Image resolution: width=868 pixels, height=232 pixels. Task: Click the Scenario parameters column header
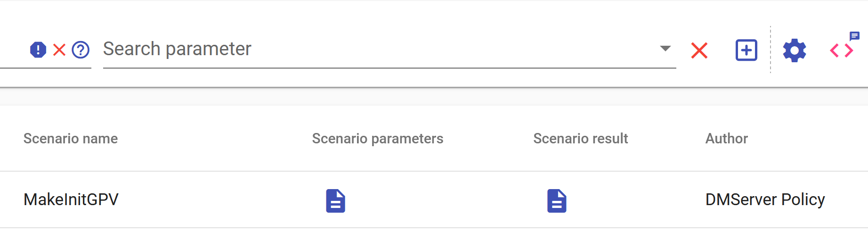click(x=377, y=139)
